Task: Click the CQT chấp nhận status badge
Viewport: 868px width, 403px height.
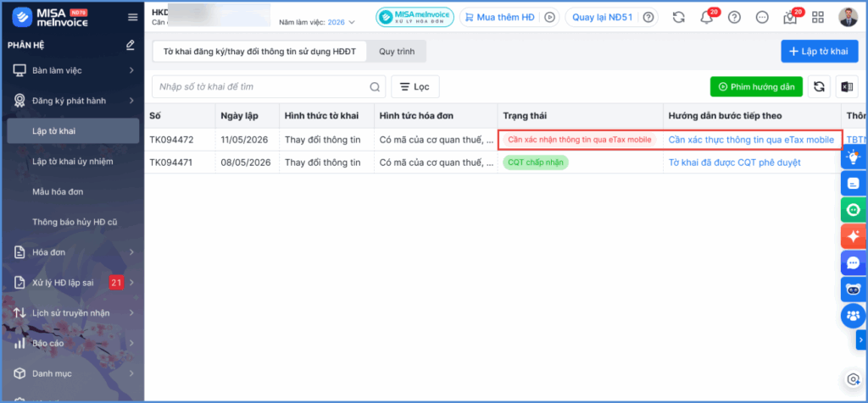Action: point(536,163)
